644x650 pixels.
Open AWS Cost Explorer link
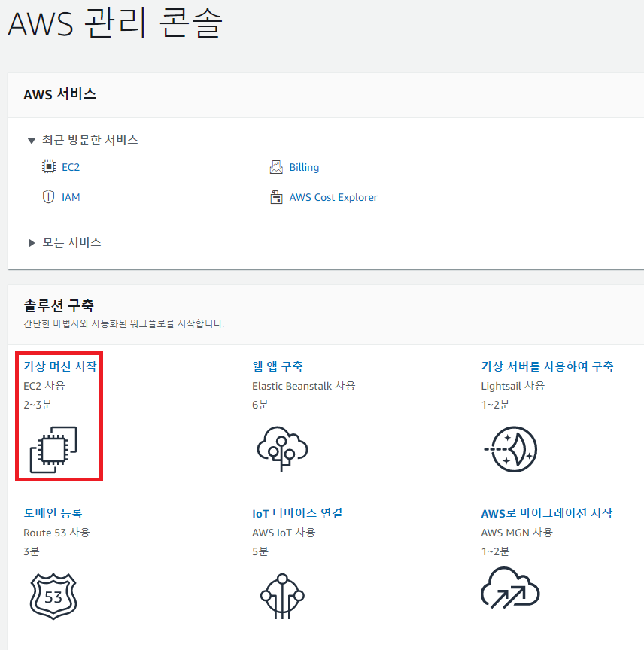333,197
